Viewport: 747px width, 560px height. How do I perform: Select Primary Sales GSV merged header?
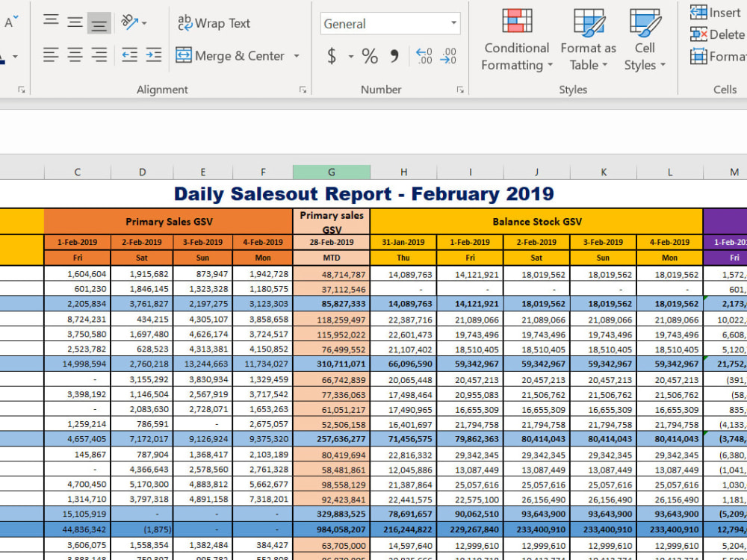(169, 222)
